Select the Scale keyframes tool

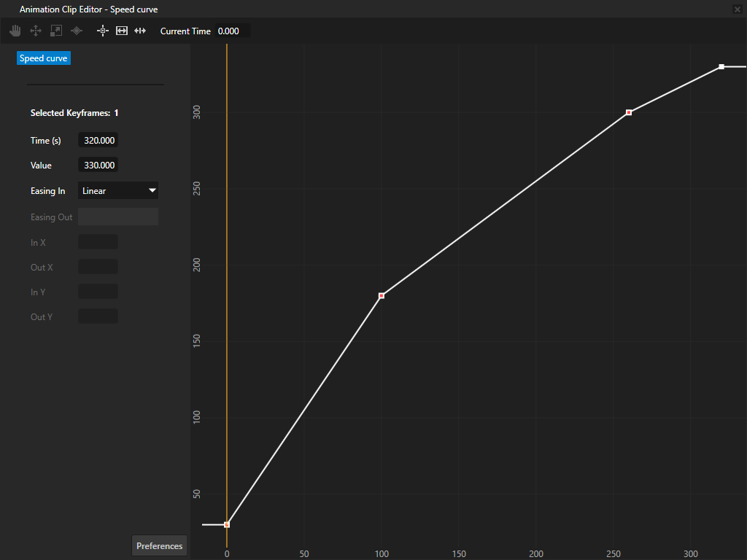(x=55, y=31)
